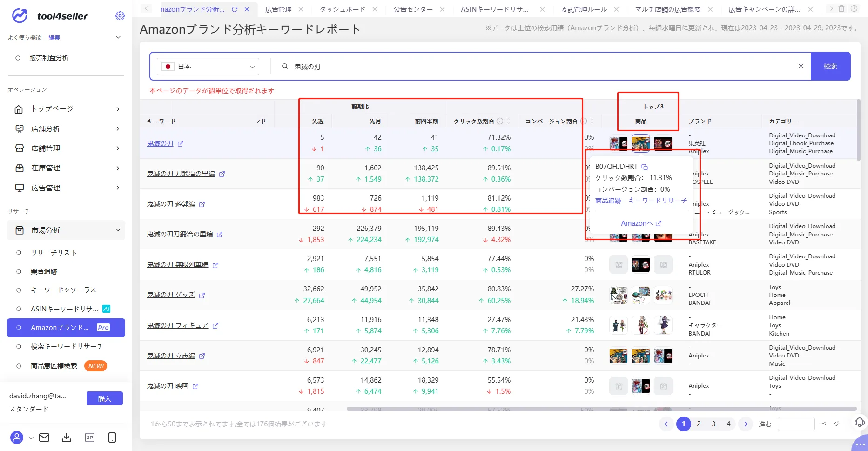868x451 pixels.
Task: Open the mobile app phone icon
Action: tap(112, 438)
